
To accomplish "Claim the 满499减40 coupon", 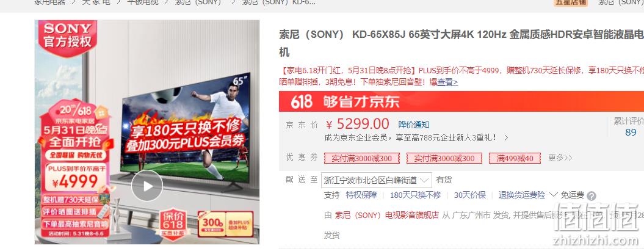I will pyautogui.click(x=515, y=158).
